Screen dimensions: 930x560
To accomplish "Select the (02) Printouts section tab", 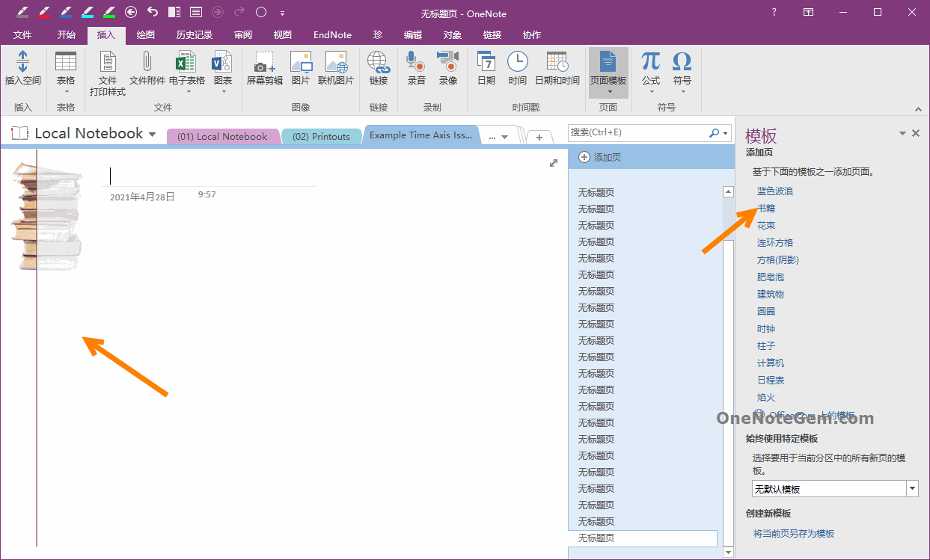I will coord(321,136).
